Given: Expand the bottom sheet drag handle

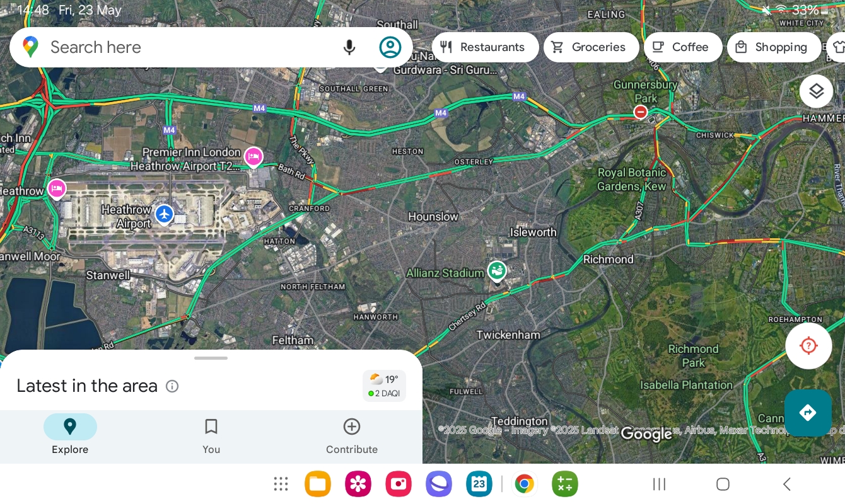Looking at the screenshot, I should click(211, 358).
